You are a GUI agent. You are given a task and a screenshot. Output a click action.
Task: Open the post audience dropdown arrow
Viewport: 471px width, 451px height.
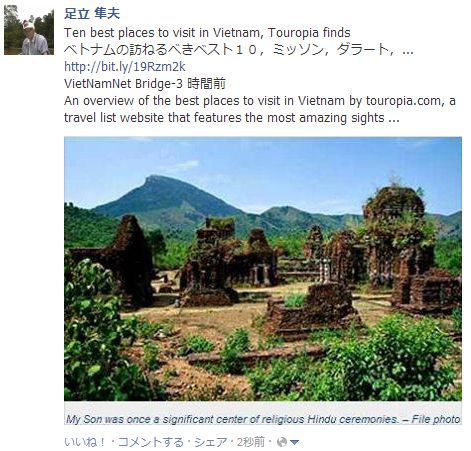coord(294,443)
